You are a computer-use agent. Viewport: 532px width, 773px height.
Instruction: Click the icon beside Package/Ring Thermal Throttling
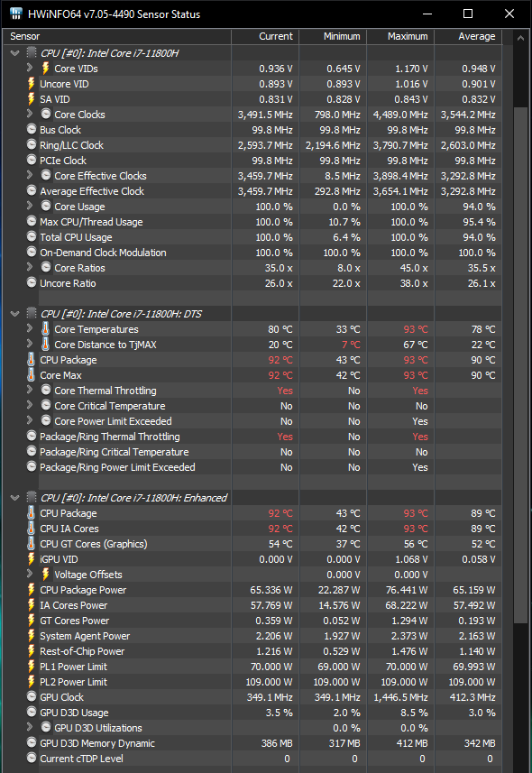[32, 436]
